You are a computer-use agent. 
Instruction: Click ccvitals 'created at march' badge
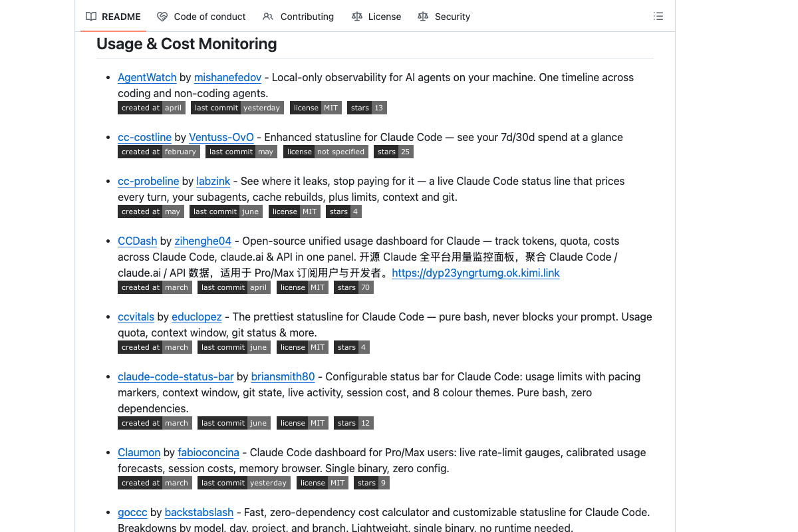tap(155, 347)
